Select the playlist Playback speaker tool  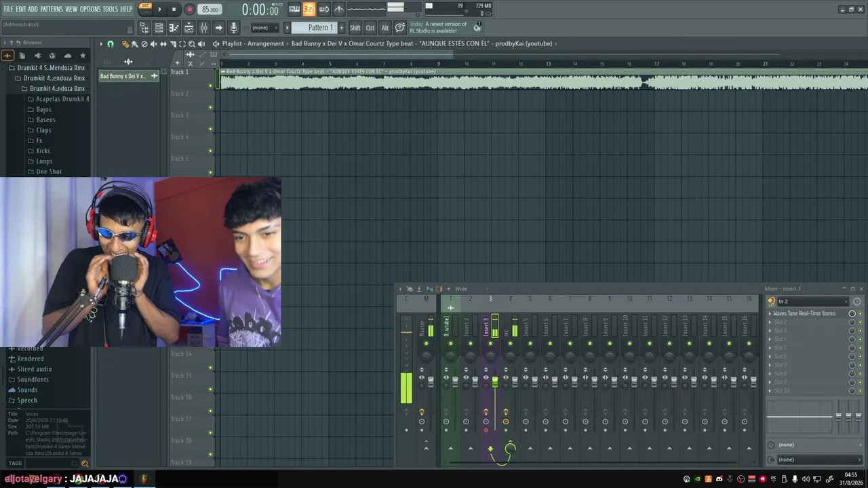click(201, 44)
